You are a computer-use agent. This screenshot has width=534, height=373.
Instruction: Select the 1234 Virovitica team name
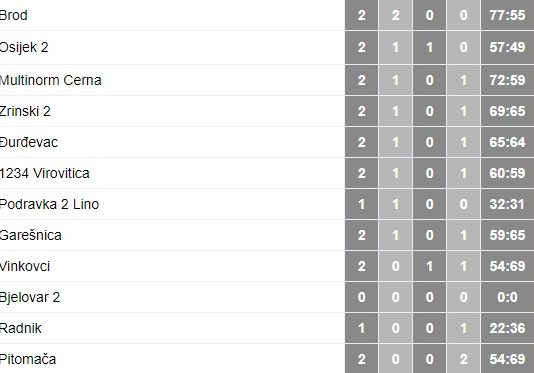(45, 173)
